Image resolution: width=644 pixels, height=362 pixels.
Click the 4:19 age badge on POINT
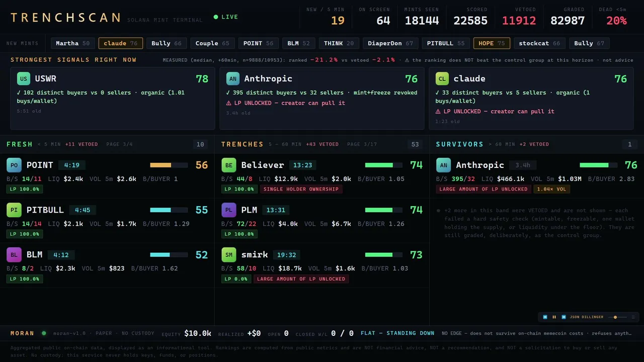click(x=72, y=165)
